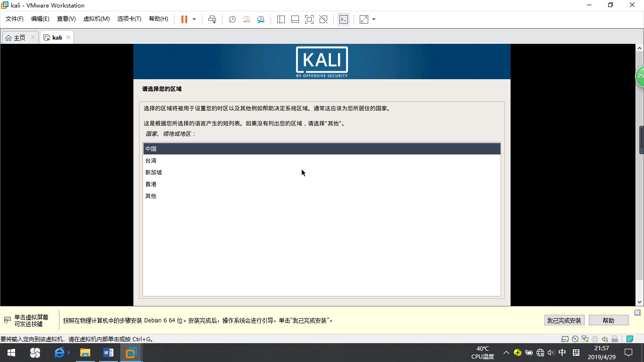Click the revert to snapshot icon

[246, 19]
